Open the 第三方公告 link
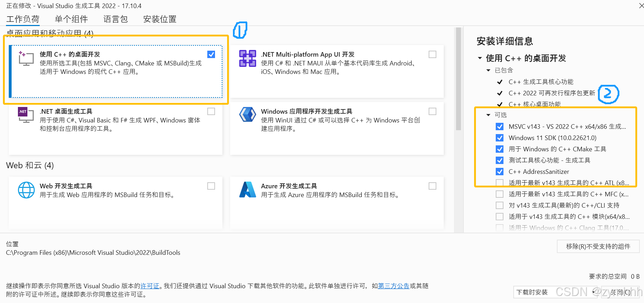 [393, 286]
